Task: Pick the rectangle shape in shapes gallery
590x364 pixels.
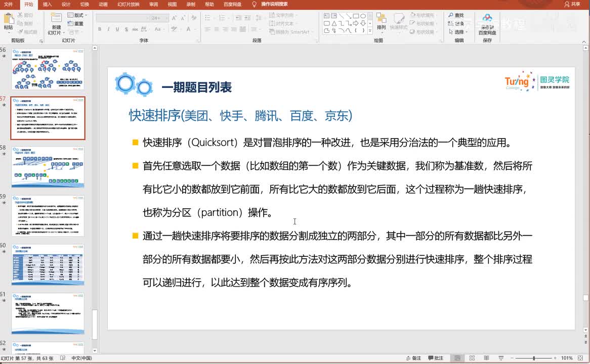Action: click(356, 16)
